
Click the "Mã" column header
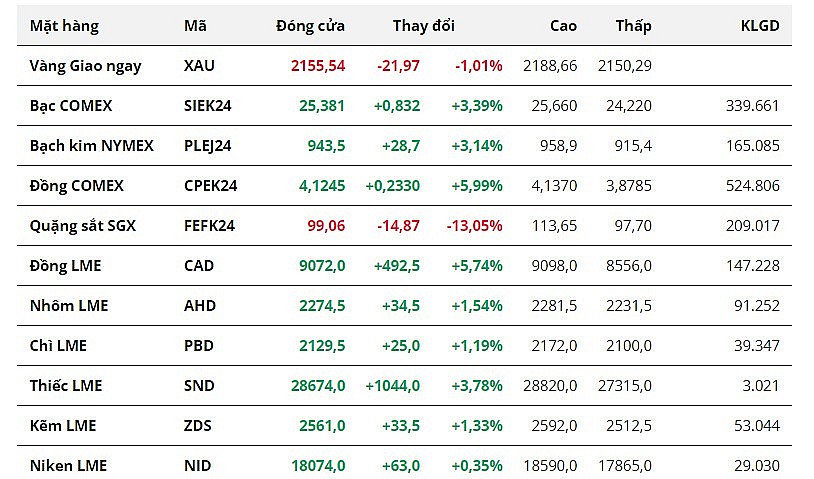click(195, 26)
